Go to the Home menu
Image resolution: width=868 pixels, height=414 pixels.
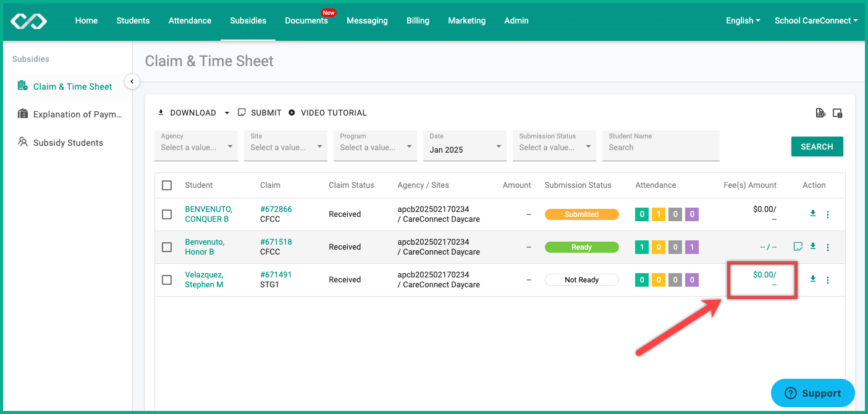click(86, 20)
